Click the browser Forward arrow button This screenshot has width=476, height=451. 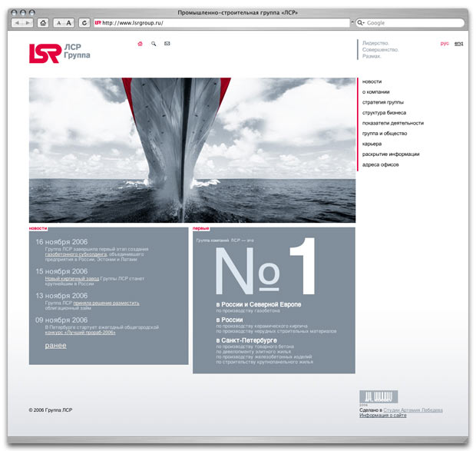point(28,23)
